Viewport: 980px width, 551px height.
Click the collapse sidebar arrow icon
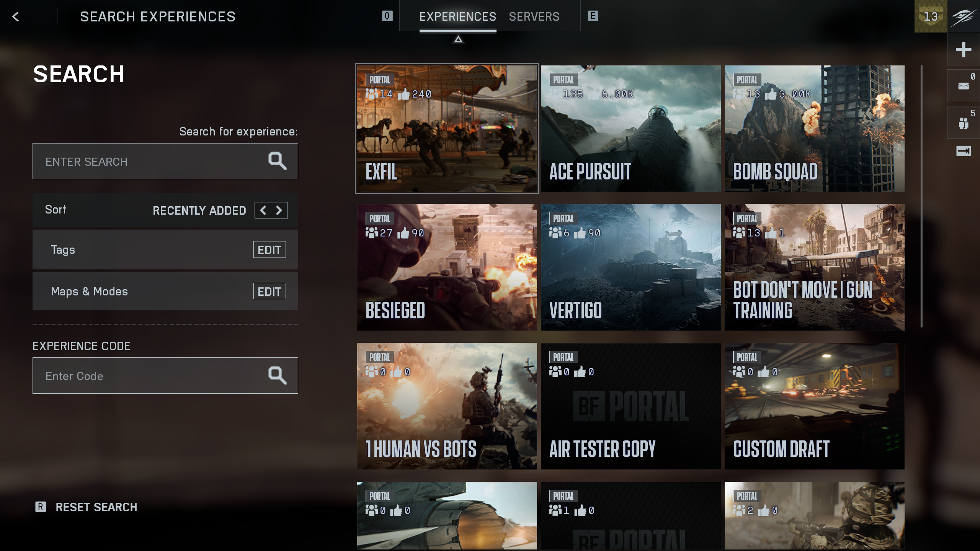[963, 151]
